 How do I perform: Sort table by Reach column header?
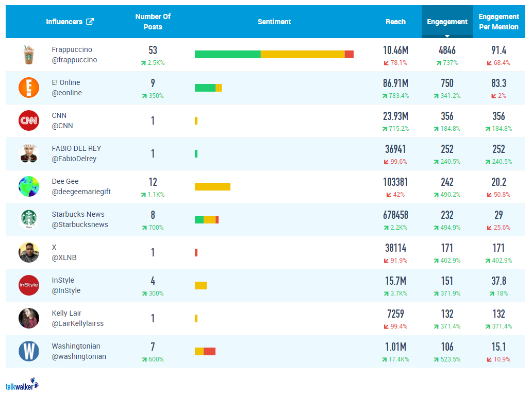[395, 22]
